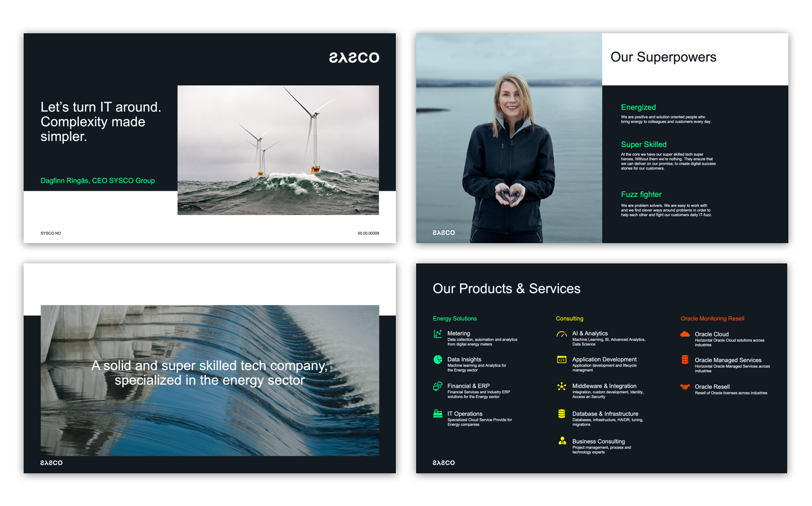The image size is (812, 506).
Task: Click the "Middleware & Integration" service title
Action: [x=604, y=386]
